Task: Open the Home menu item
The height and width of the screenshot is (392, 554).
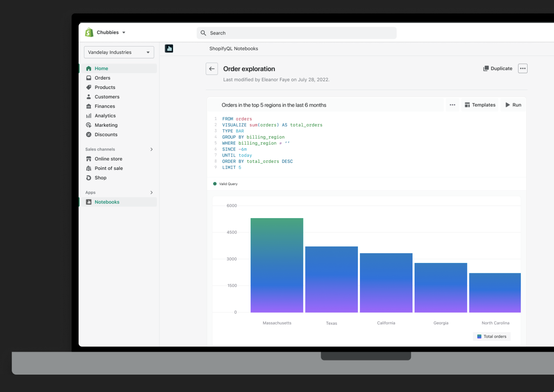Action: [119, 68]
